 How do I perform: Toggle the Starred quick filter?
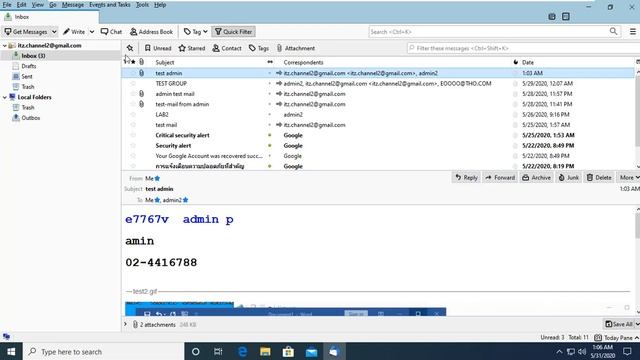(x=192, y=48)
